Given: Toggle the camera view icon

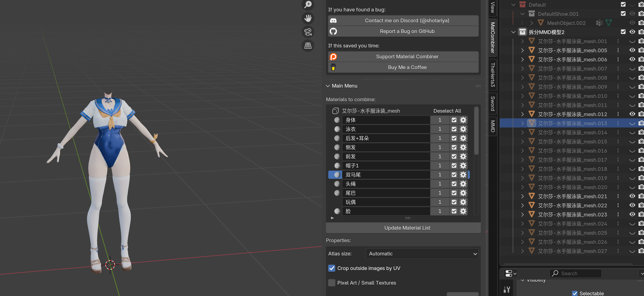Looking at the screenshot, I should (x=308, y=32).
